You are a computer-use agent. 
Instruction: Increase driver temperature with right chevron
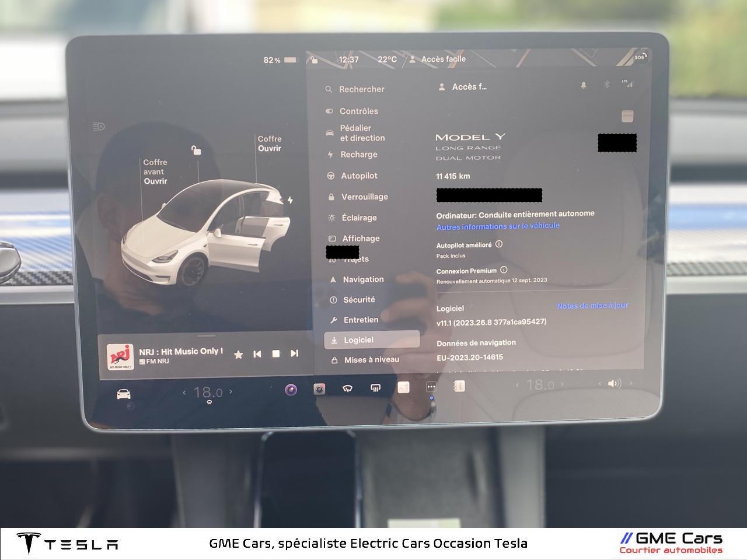tap(231, 391)
